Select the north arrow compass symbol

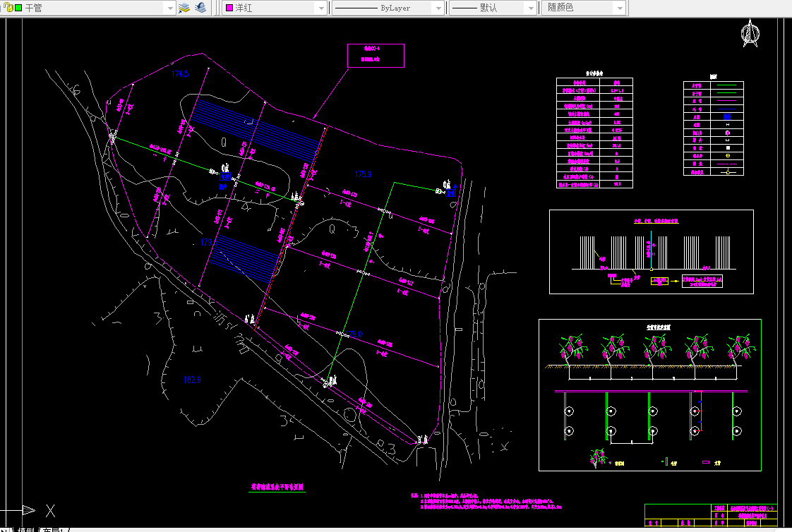click(x=750, y=33)
